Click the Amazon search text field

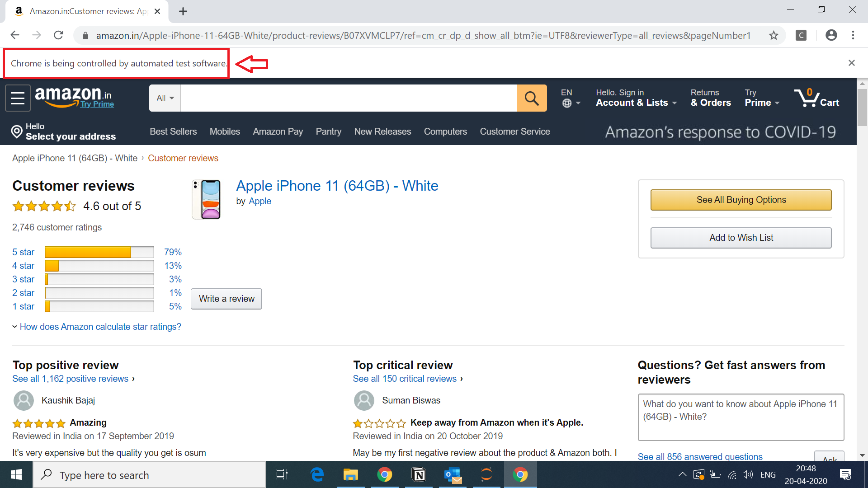348,98
